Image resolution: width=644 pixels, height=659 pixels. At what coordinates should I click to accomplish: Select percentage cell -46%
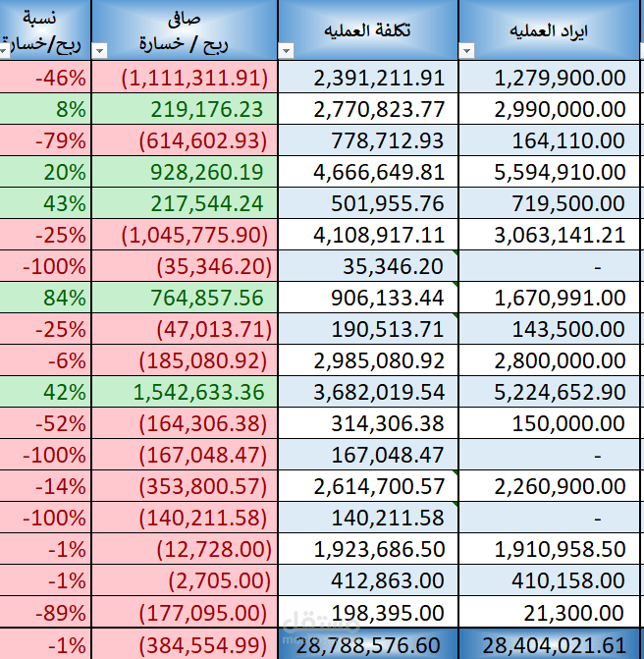click(x=45, y=78)
